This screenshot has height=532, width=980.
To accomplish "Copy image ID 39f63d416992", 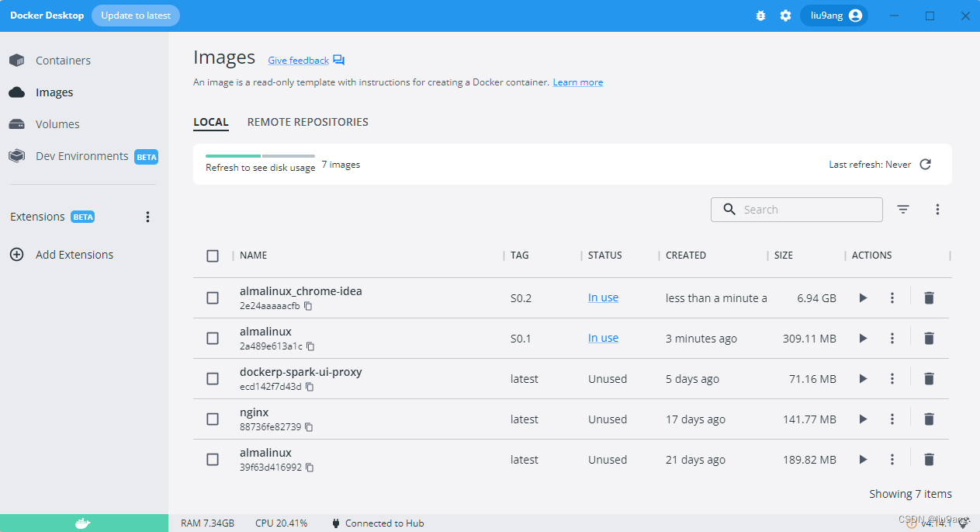I will [310, 468].
